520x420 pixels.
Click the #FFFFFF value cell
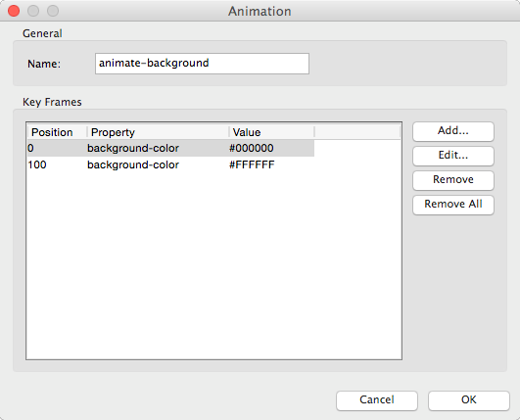[252, 164]
